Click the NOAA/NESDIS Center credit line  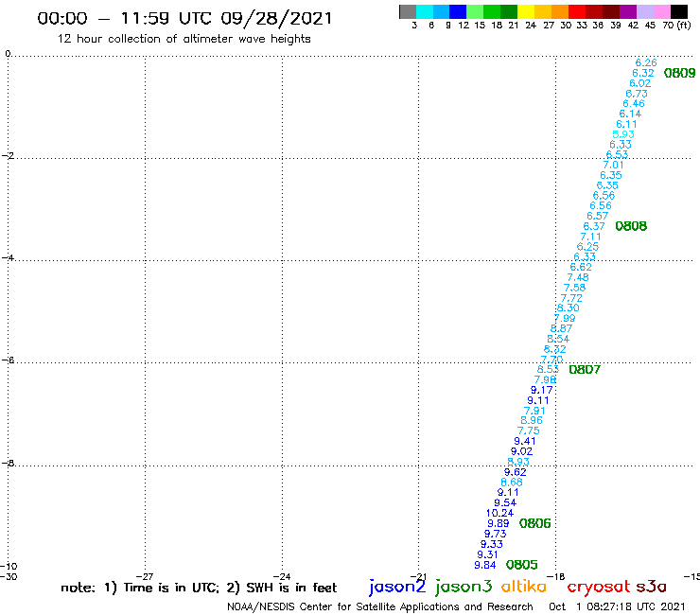[x=380, y=607]
